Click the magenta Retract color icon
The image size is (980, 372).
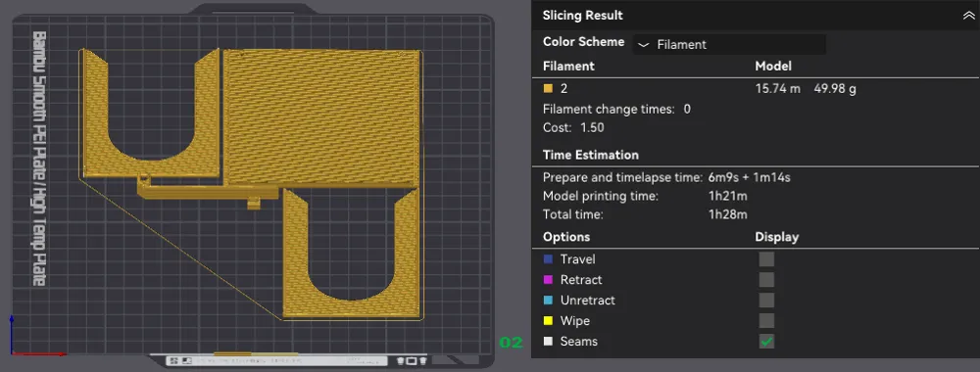tap(548, 280)
